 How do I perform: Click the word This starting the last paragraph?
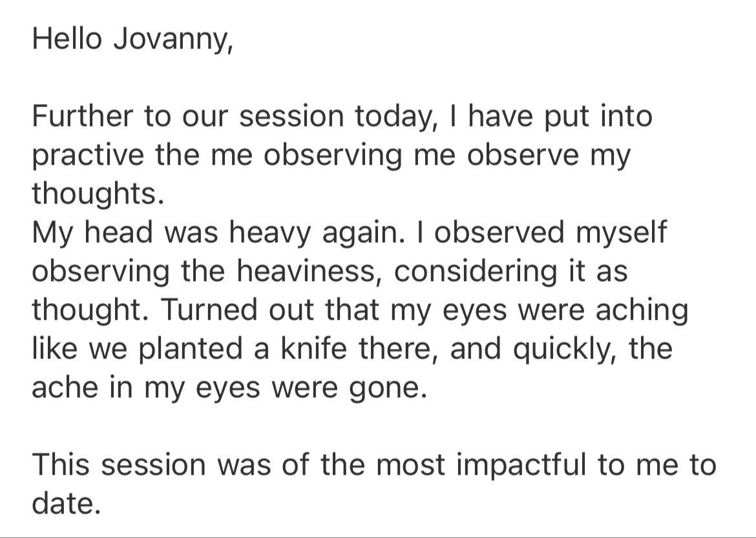pos(61,464)
